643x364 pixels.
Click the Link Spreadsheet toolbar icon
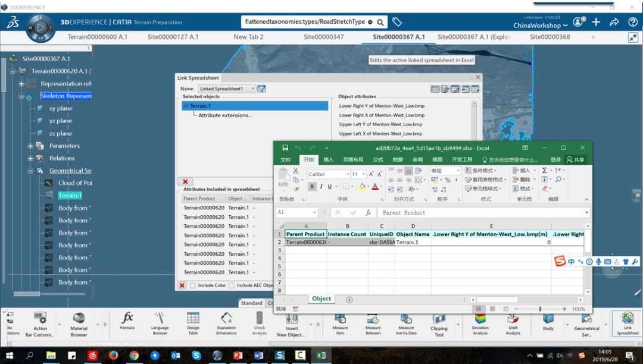click(627, 321)
